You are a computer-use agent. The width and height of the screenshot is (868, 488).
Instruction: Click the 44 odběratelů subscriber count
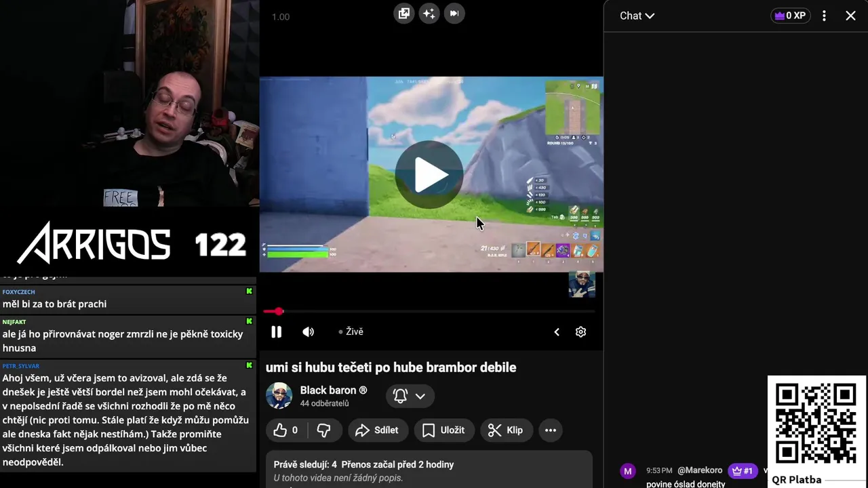tap(325, 403)
